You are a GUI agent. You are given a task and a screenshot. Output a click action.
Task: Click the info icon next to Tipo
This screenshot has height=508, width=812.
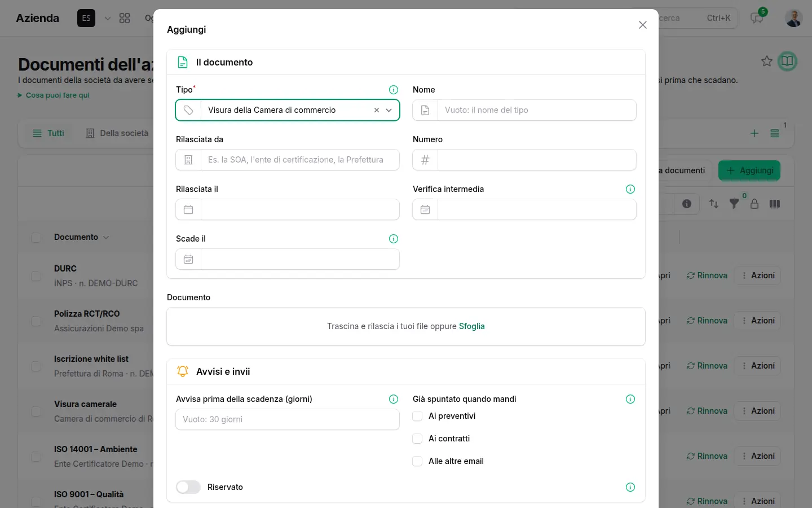(394, 90)
